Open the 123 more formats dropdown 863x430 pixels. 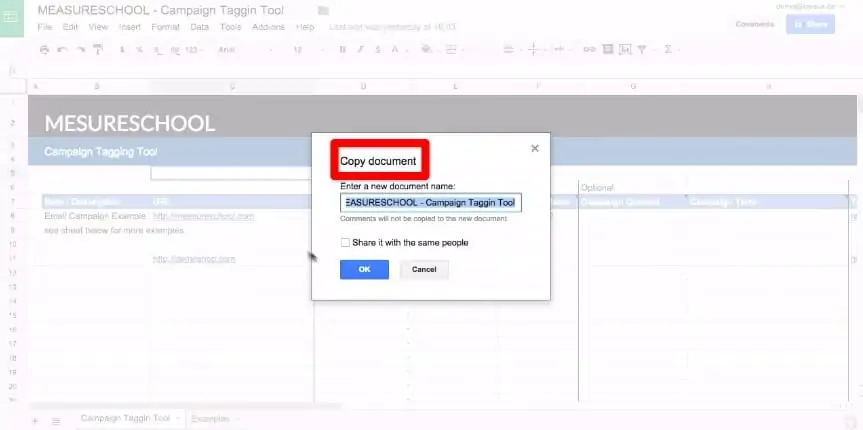[x=193, y=50]
